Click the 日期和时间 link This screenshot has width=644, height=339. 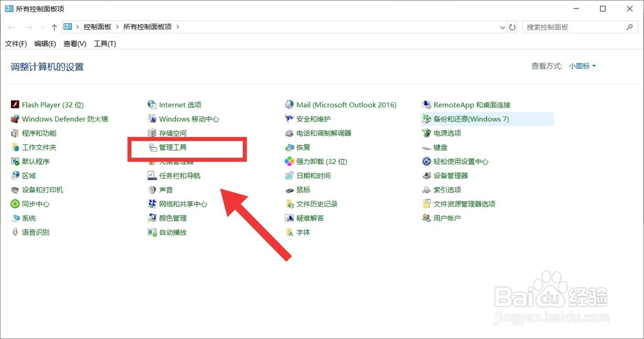click(314, 176)
